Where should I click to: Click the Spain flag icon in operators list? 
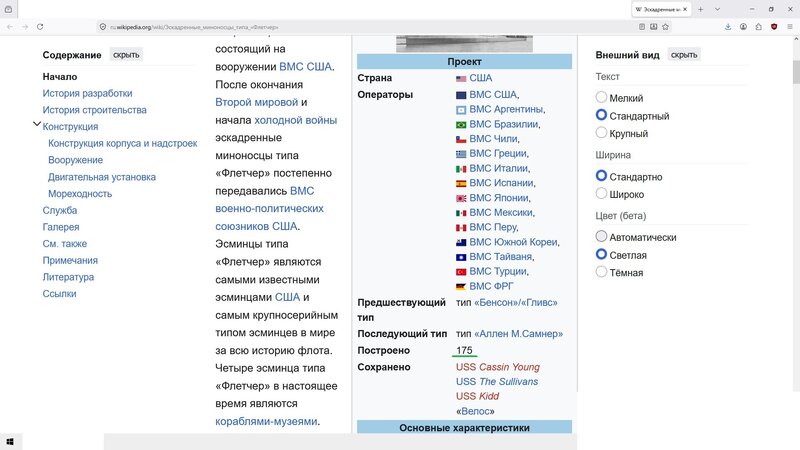[461, 184]
